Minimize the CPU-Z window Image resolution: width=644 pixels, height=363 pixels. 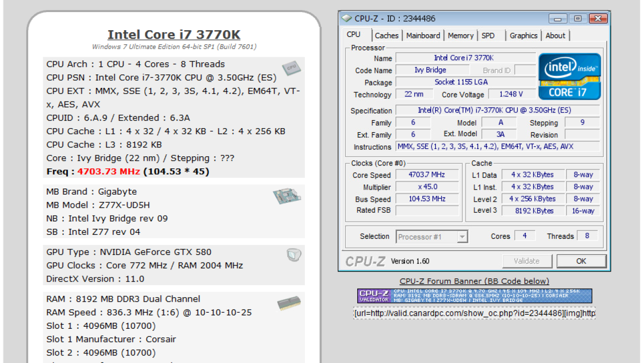(x=558, y=19)
